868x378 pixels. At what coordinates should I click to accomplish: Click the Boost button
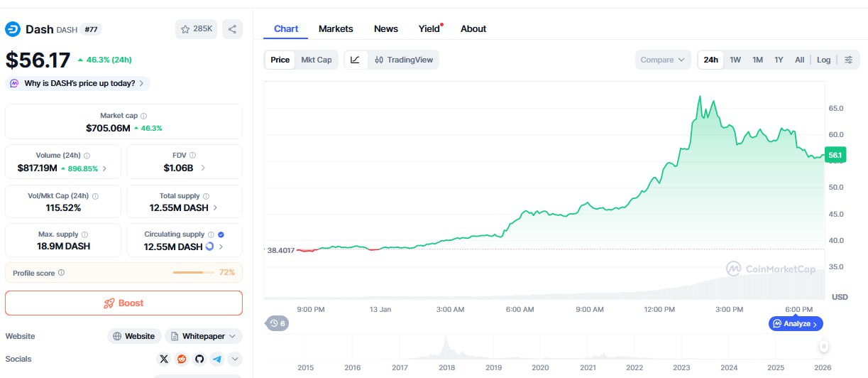(x=123, y=303)
